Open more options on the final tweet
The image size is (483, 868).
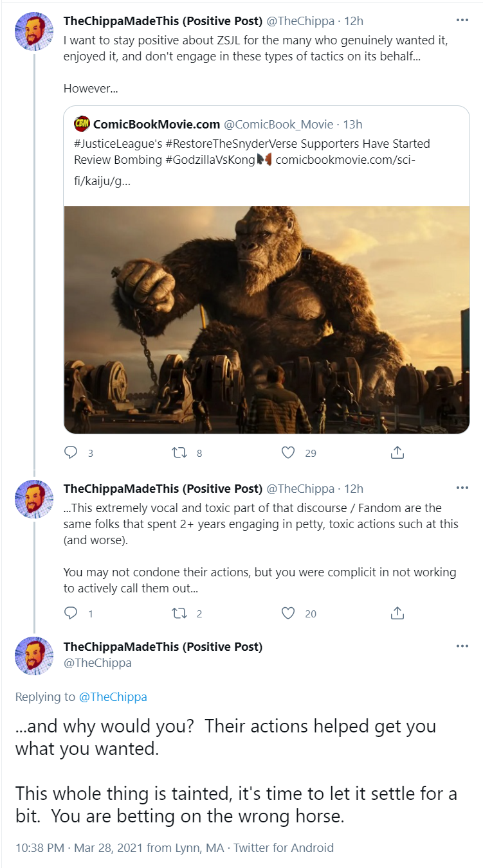pyautogui.click(x=462, y=646)
